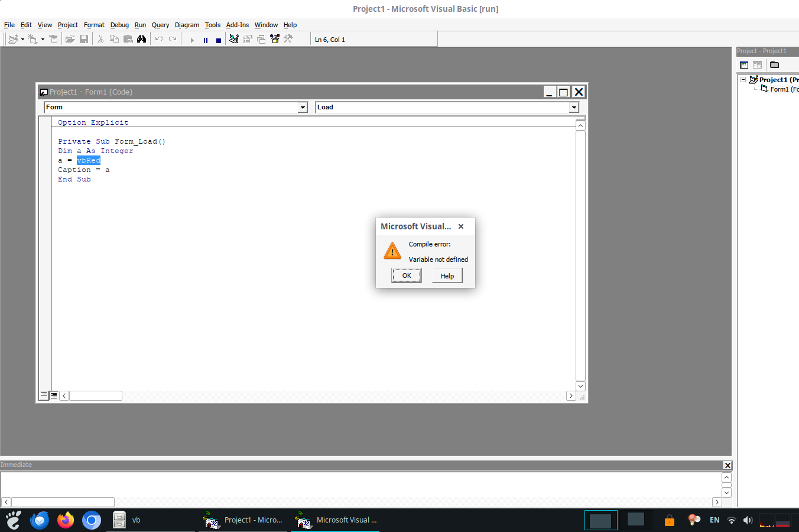Click the code window horizontal scrollbar thumb
799x532 pixels.
pyautogui.click(x=96, y=395)
